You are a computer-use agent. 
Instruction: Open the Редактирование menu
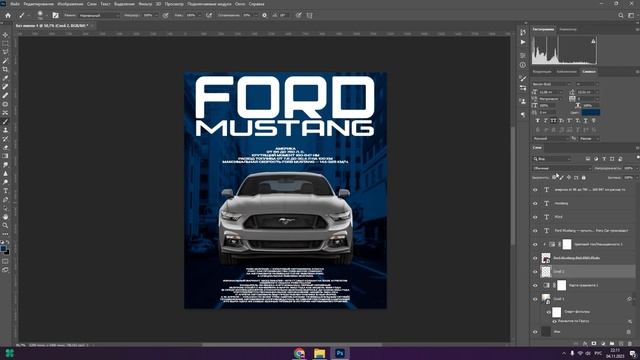click(38, 4)
